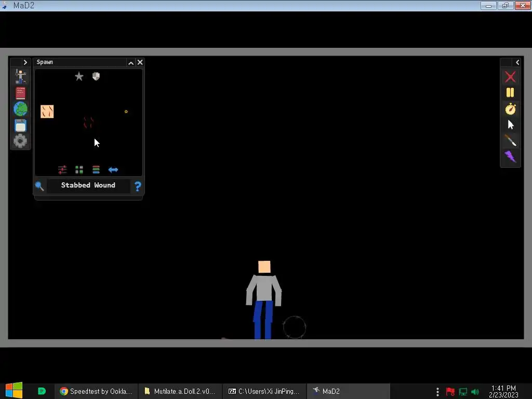Viewport: 532px width, 399px height.
Task: Close the Spawn panel
Action: [140, 62]
